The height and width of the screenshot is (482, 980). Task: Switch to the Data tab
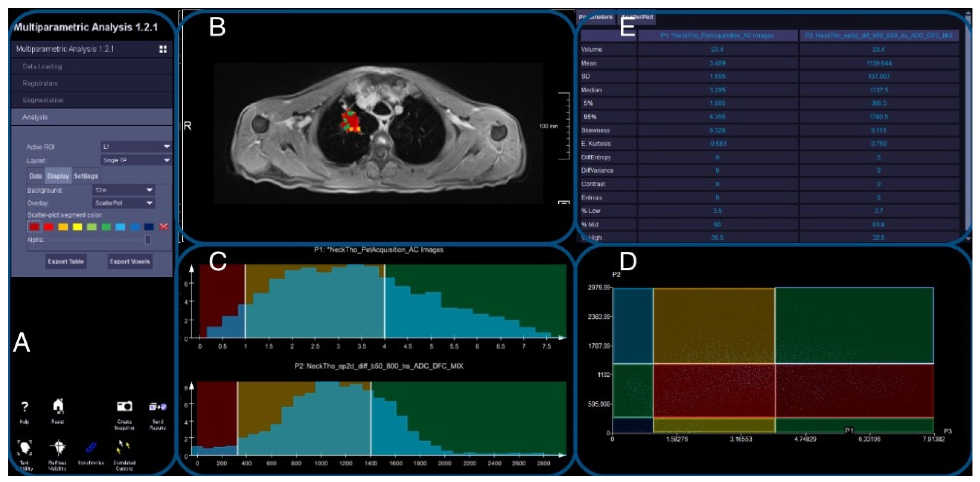(x=36, y=176)
